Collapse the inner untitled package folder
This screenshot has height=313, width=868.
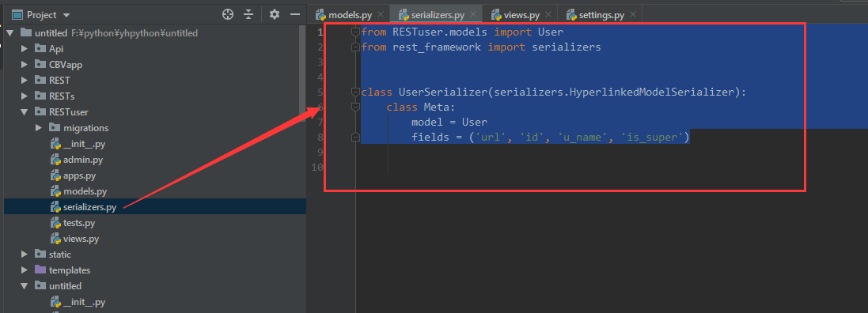click(x=24, y=286)
